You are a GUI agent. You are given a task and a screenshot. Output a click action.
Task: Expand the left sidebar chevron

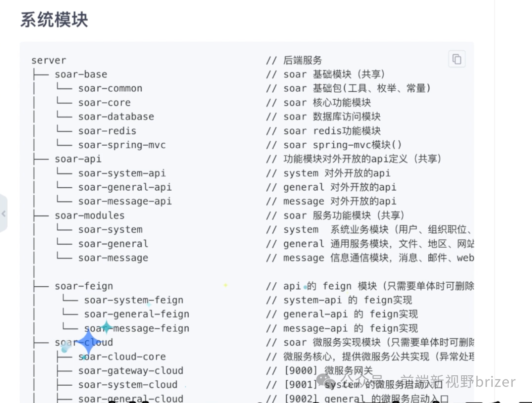pyautogui.click(x=4, y=214)
